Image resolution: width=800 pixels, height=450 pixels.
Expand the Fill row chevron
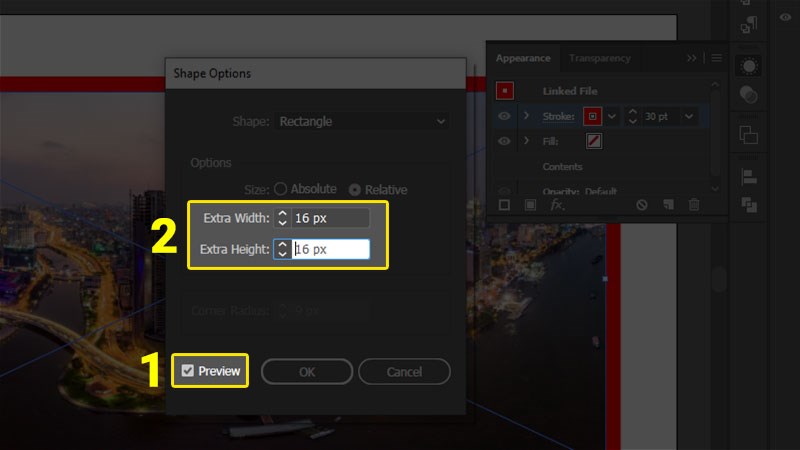click(x=526, y=141)
